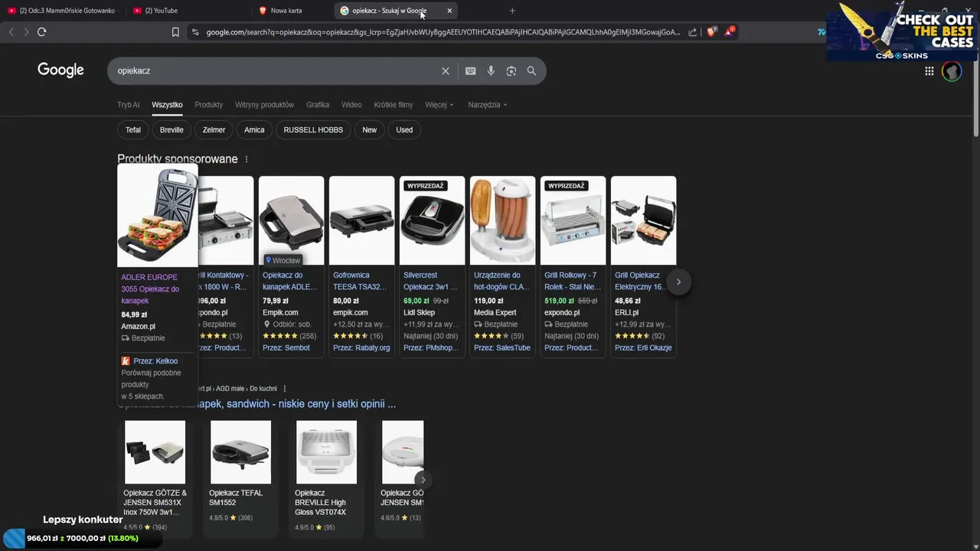
Task: Open Krótkie filmy results
Action: pos(394,105)
